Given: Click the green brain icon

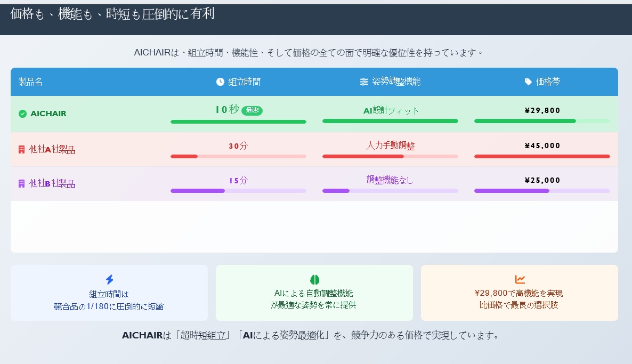Looking at the screenshot, I should pyautogui.click(x=314, y=279).
